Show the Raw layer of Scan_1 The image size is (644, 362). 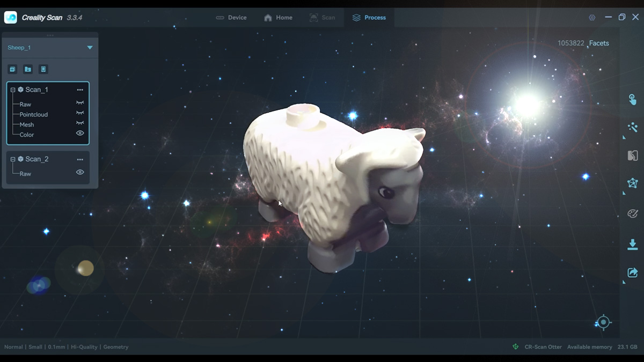[80, 102]
